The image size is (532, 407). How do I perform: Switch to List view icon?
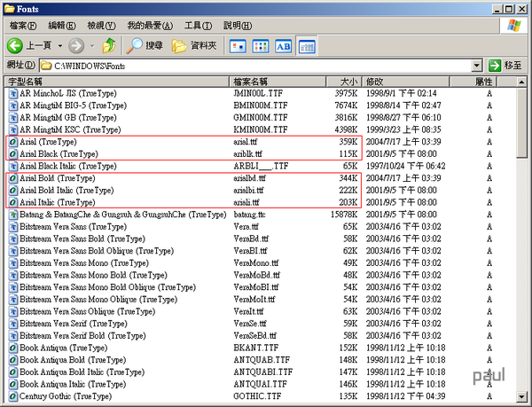coord(261,46)
